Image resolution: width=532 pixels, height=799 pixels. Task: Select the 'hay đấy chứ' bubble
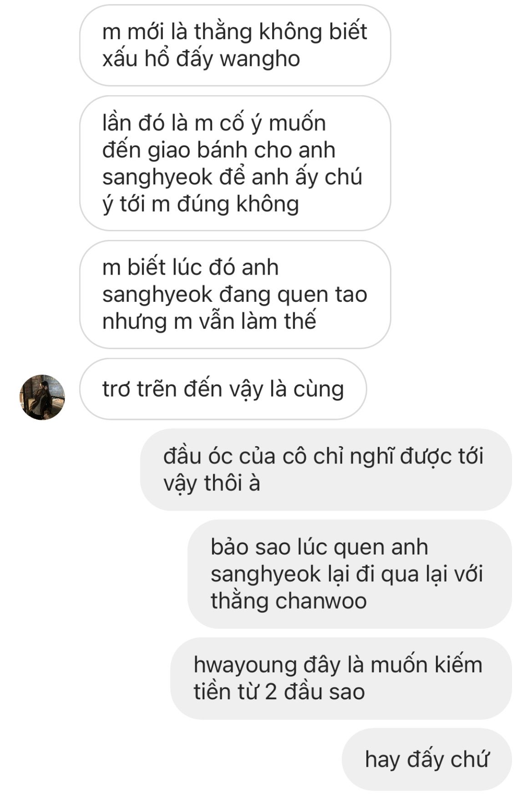coord(427,759)
